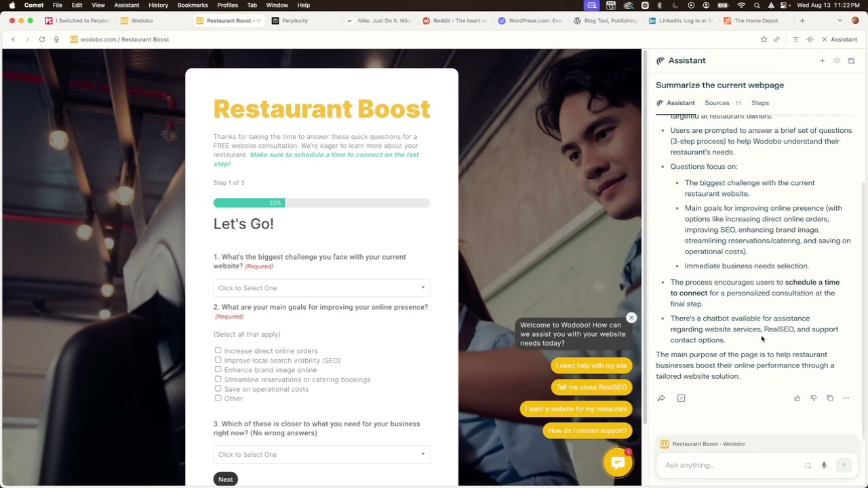Click the screenshot selection icon in ask box
This screenshot has width=868, height=488.
(808, 465)
